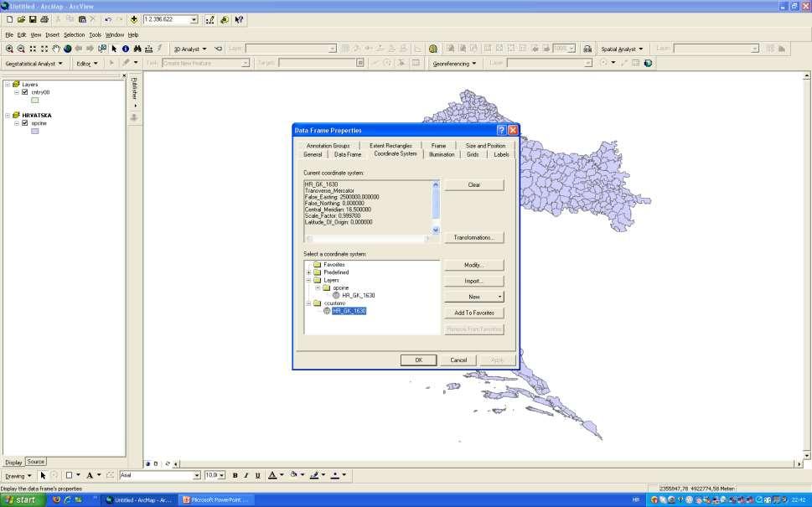Image resolution: width=812 pixels, height=507 pixels.
Task: Select the Zoom Out magnifier tool
Action: click(21, 49)
